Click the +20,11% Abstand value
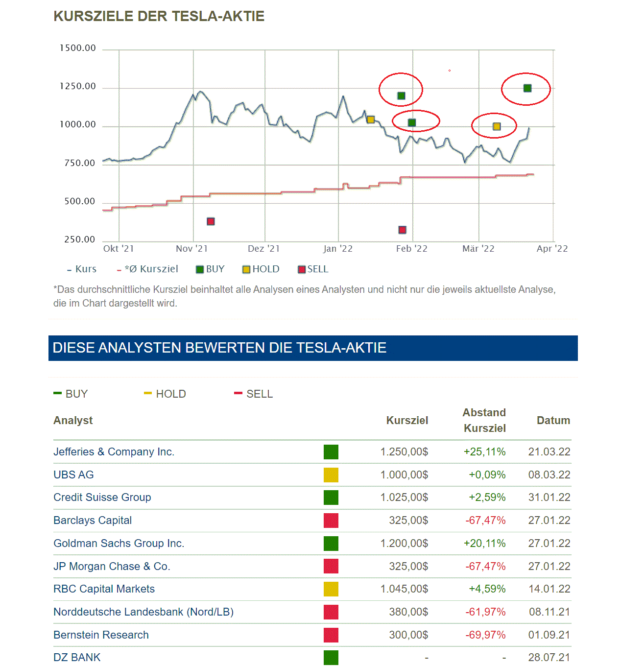The width and height of the screenshot is (644, 666). coord(484,543)
